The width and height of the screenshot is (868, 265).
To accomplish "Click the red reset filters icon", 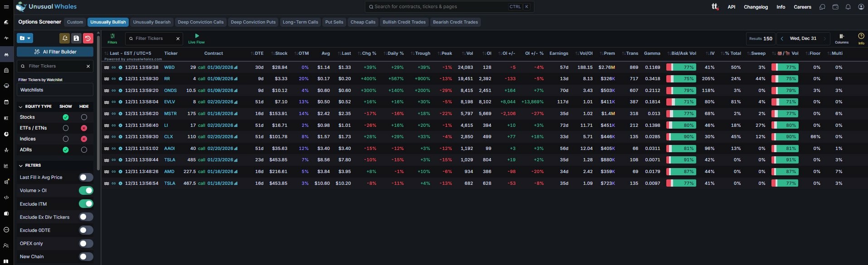I will coord(88,39).
